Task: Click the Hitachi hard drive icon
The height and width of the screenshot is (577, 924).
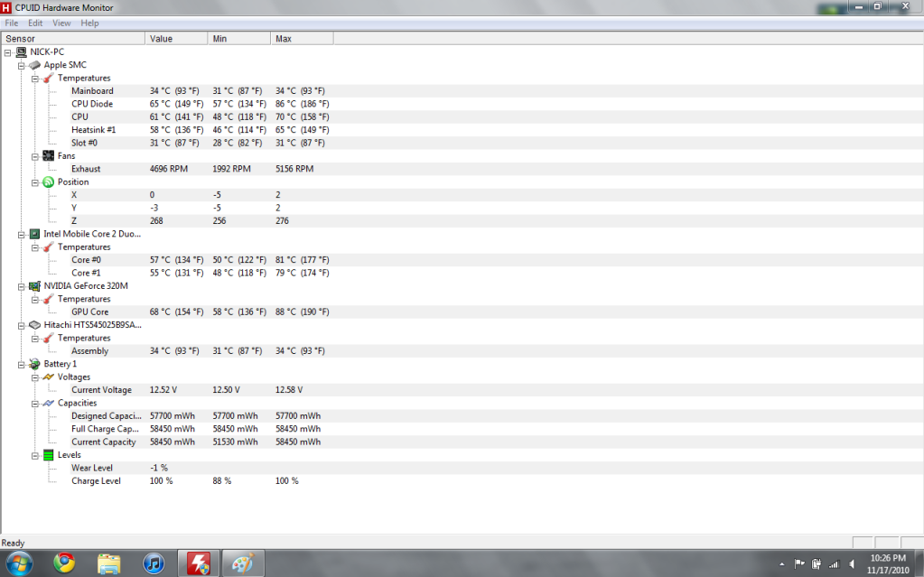Action: pos(34,325)
